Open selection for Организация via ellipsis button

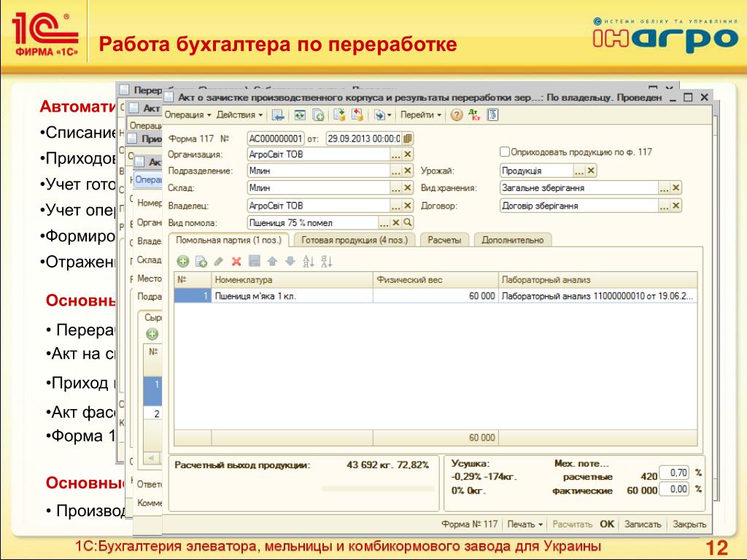(x=395, y=155)
